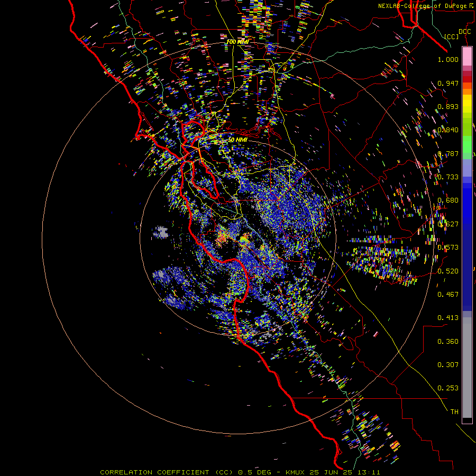The width and height of the screenshot is (476, 476).
Task: Select the 0.307 scale value
Action: pos(448,365)
